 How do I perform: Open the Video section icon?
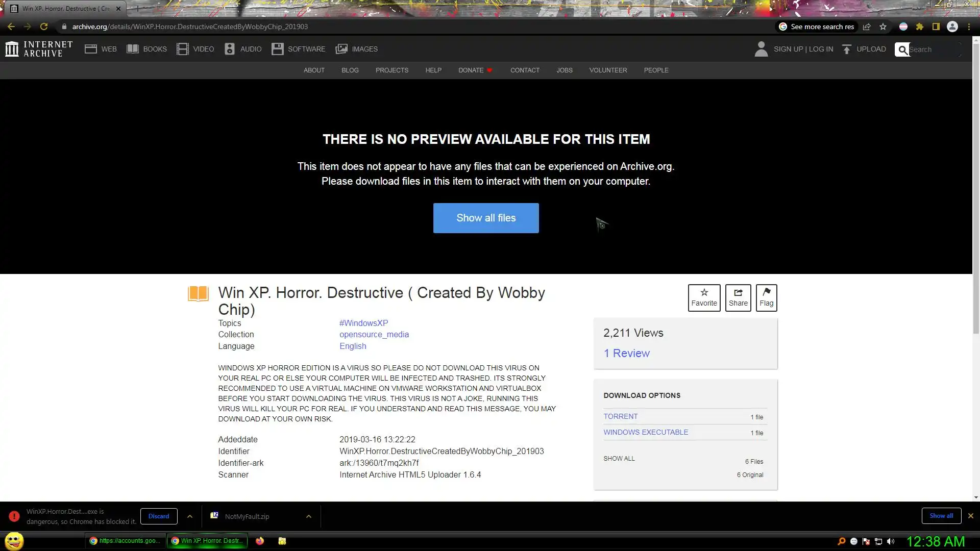click(183, 49)
